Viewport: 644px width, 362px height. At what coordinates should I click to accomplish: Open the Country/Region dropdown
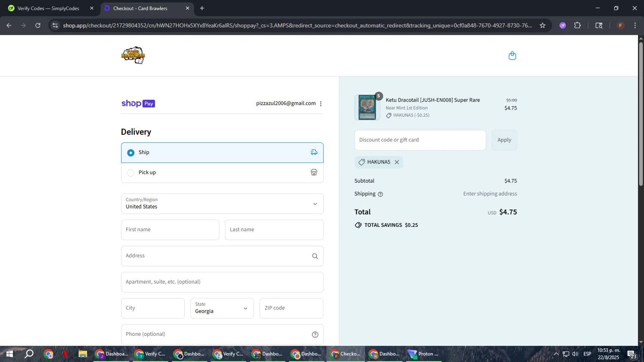pyautogui.click(x=222, y=204)
